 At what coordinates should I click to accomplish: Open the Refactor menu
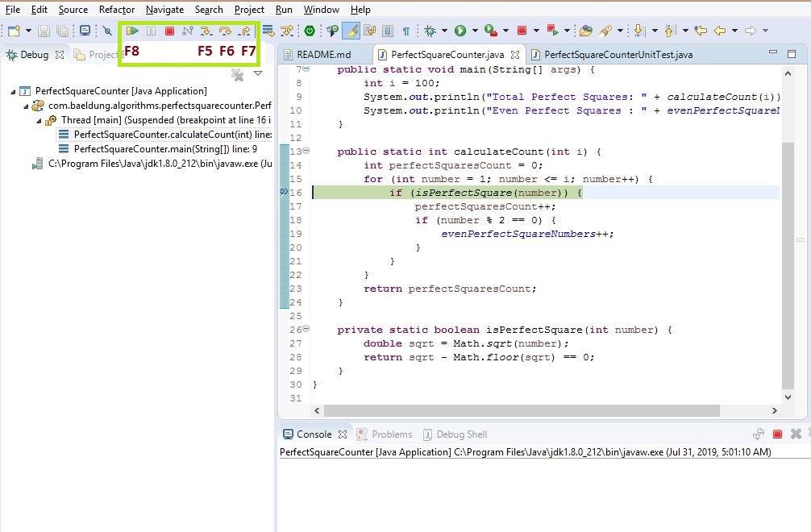point(117,10)
